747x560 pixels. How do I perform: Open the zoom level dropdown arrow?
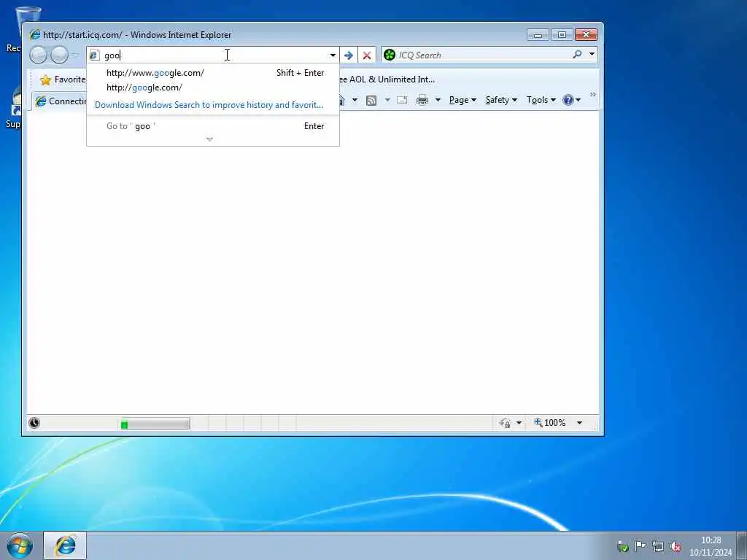(x=579, y=423)
